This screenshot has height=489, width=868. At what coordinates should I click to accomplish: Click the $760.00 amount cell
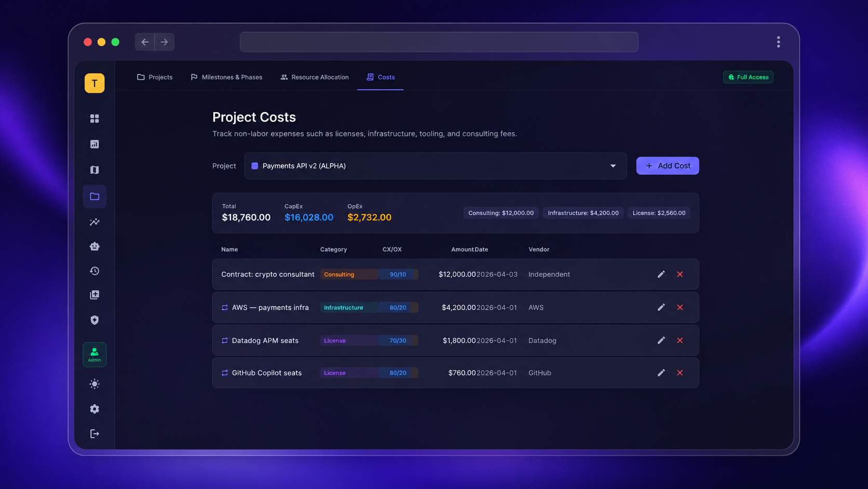pyautogui.click(x=462, y=373)
